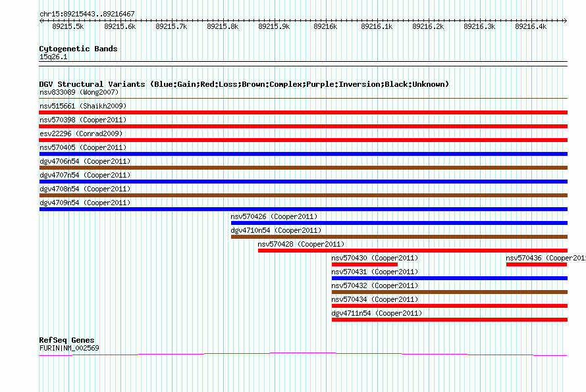This screenshot has width=586, height=392.
Task: Select the dgv4708n54 (Cooper2011) brown complex bar
Action: coord(303,195)
